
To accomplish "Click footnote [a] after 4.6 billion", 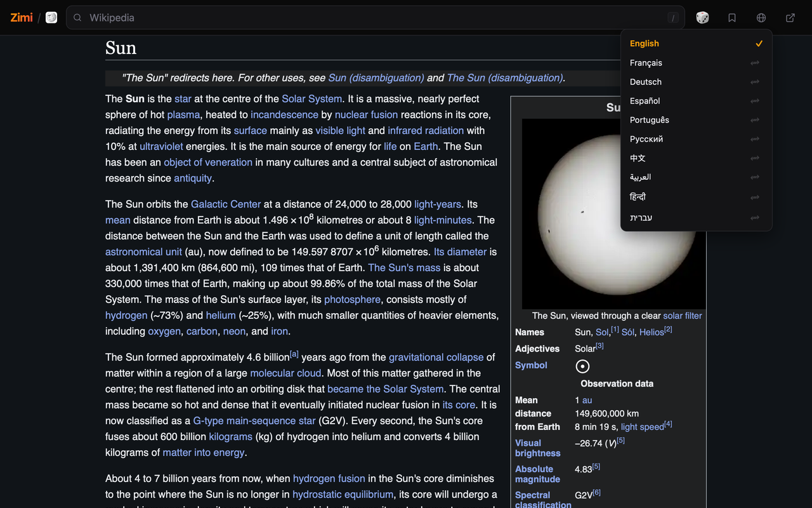I will point(294,354).
